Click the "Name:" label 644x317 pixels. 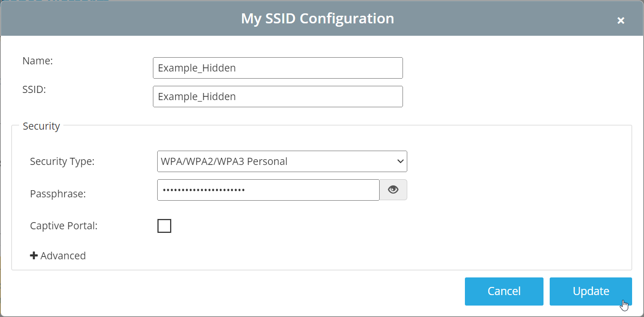tap(38, 61)
